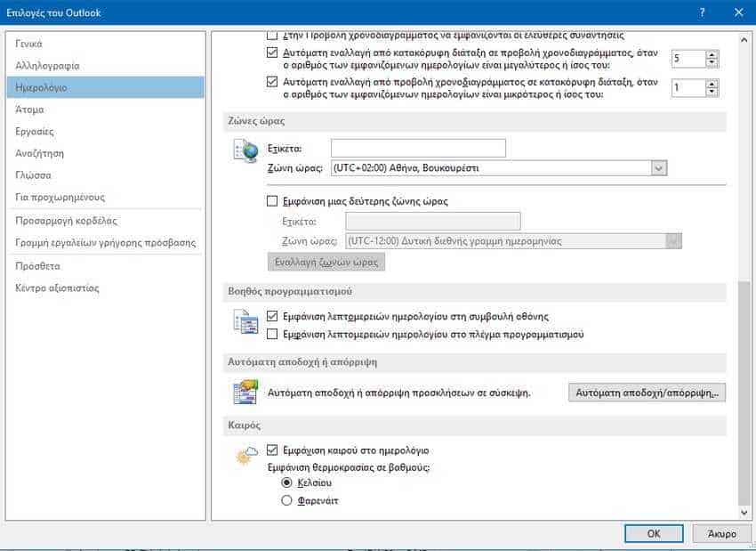Image resolution: width=756 pixels, height=551 pixels.
Task: Enable 'Εμφάνιση μιας δεύτερης ζώνης ώρας' checkbox
Action: click(x=272, y=200)
